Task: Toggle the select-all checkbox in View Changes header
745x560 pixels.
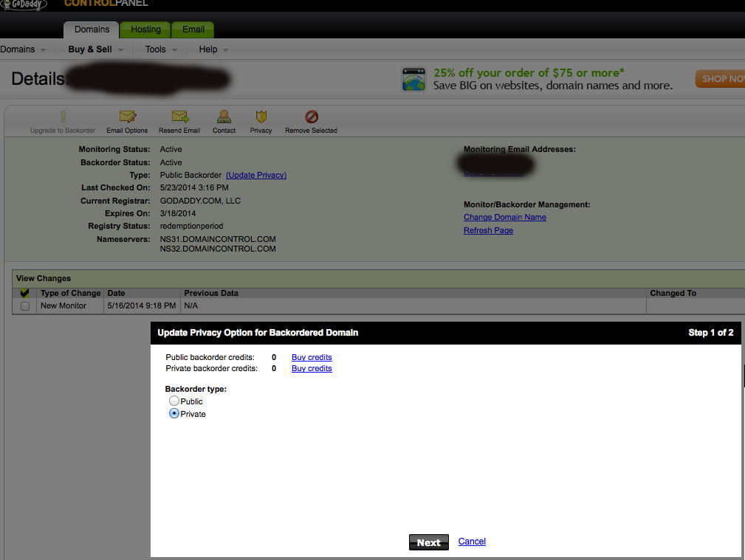Action: 24,293
